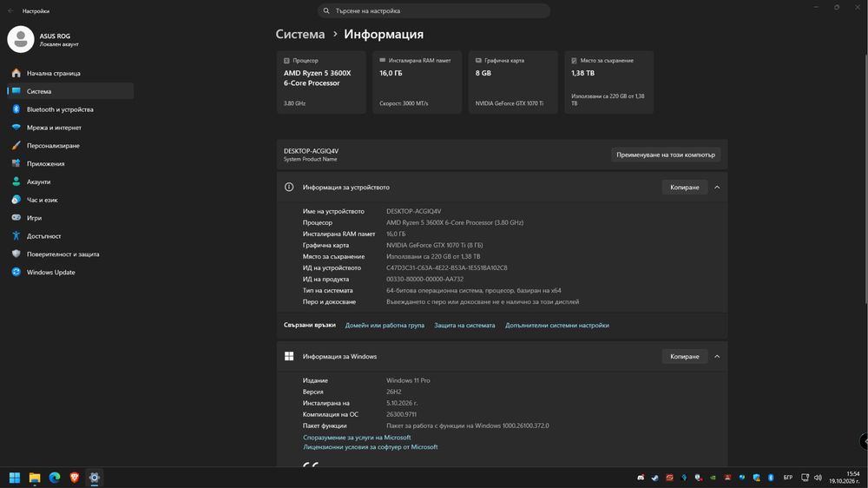868x488 pixels.
Task: Select the Windows 11 Pro edition text
Action: coord(408,380)
